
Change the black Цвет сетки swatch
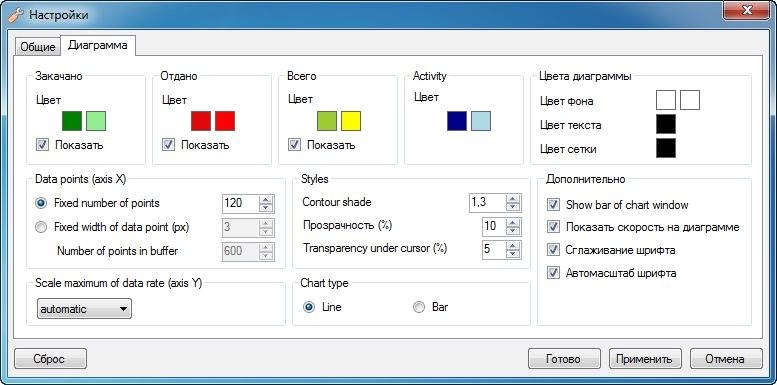click(666, 148)
